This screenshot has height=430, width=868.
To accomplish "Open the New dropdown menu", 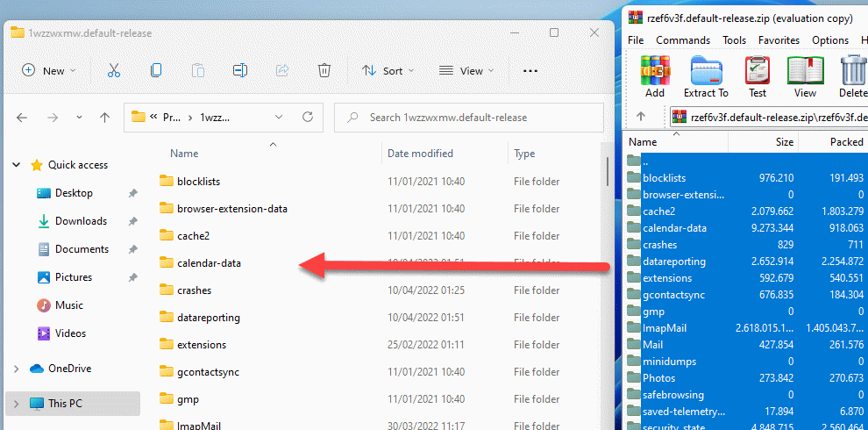I will pos(49,71).
